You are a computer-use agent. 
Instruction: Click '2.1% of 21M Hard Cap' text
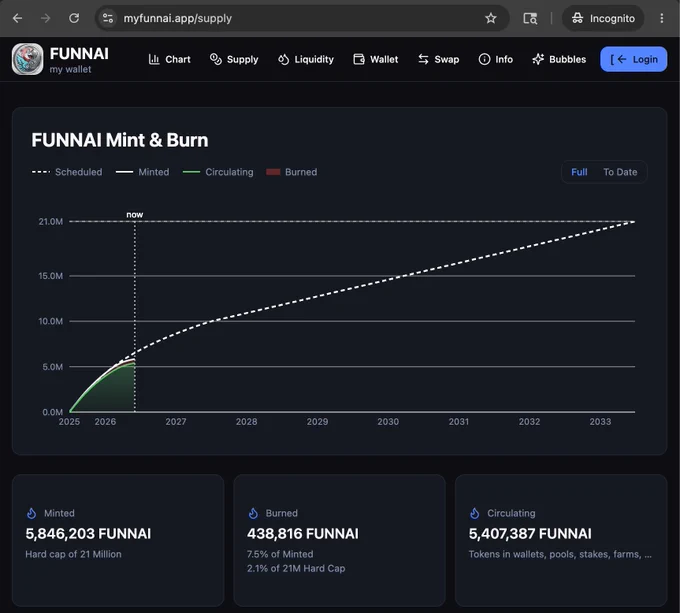pos(296,568)
